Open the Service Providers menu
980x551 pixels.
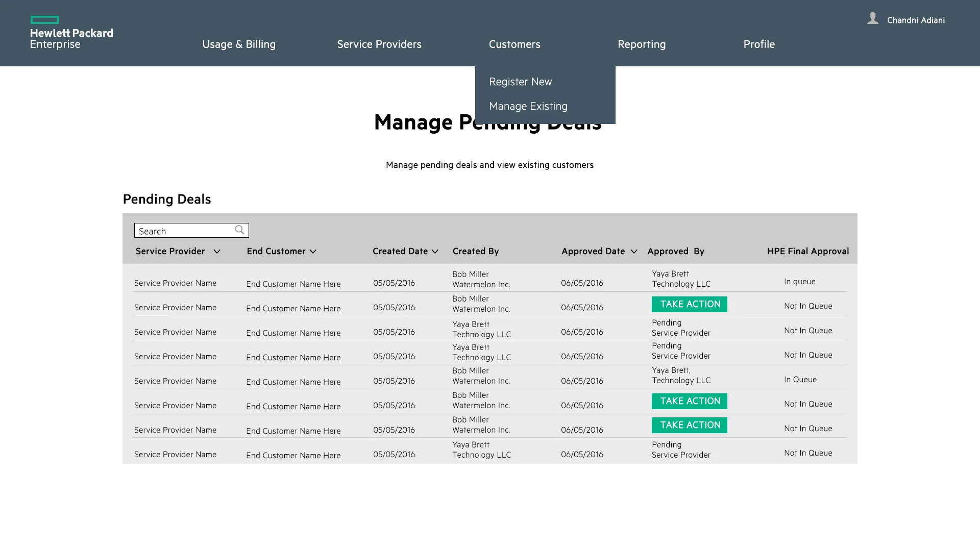(379, 44)
